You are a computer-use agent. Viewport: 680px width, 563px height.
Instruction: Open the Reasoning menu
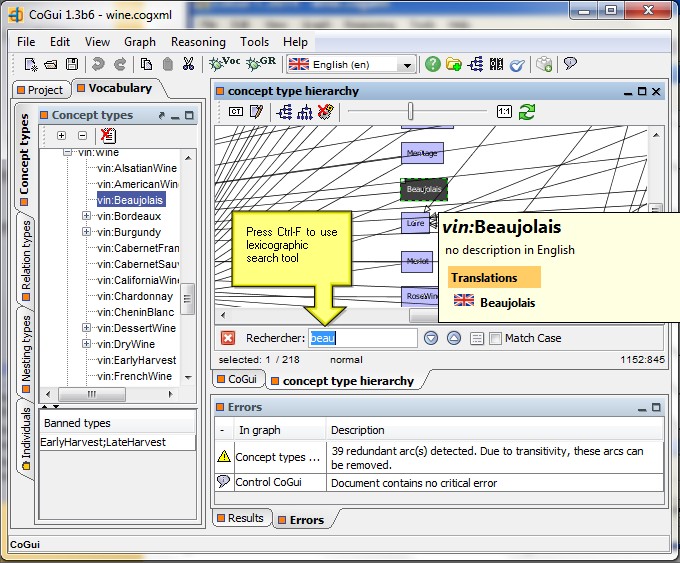click(x=198, y=42)
